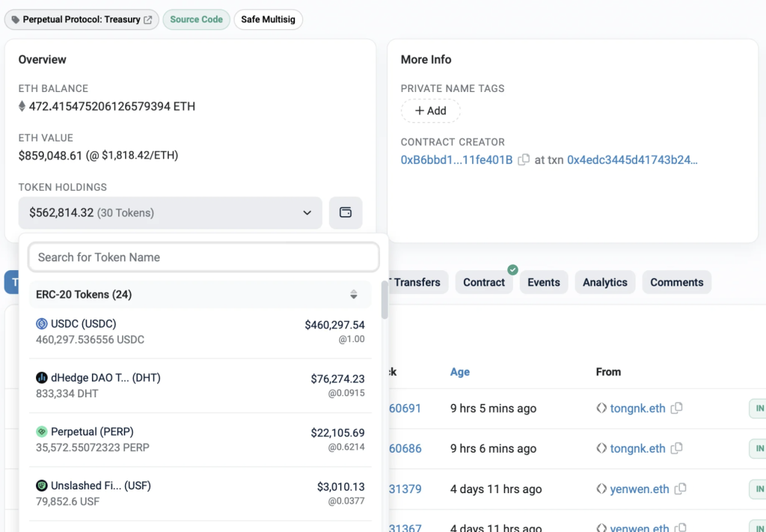Screen dimensions: 766x532
Task: Click the ETH balance value 472.415475206126579394 ETH
Action: 112,106
